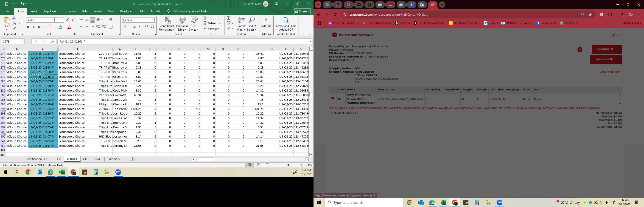Switch to the Summary sheet tab

(x=114, y=159)
